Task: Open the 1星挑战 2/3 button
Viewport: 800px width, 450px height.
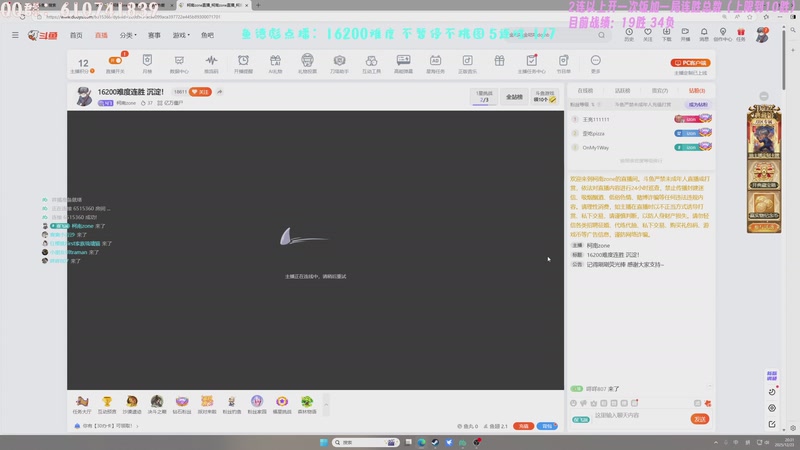Action: [x=484, y=96]
